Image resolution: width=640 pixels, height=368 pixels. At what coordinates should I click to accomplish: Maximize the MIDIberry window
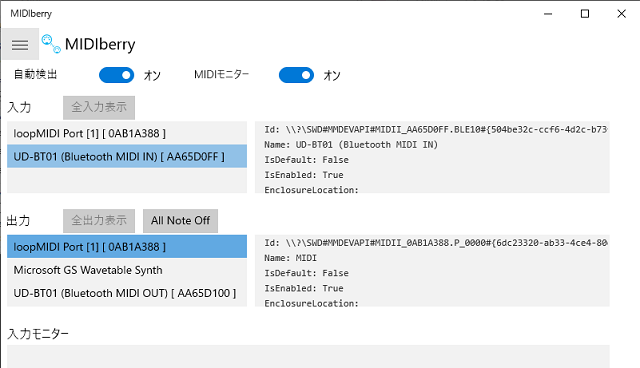click(585, 14)
